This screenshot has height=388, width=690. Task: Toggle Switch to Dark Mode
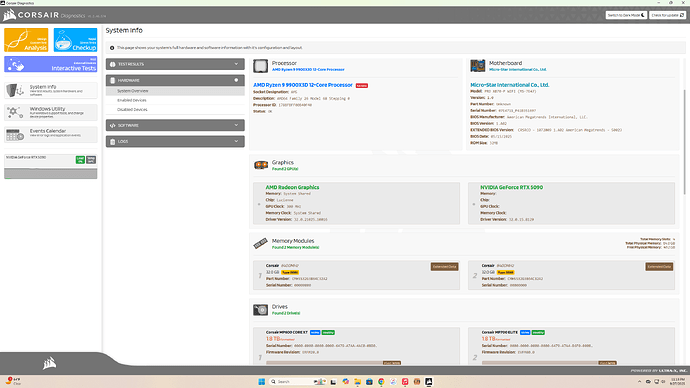[626, 15]
